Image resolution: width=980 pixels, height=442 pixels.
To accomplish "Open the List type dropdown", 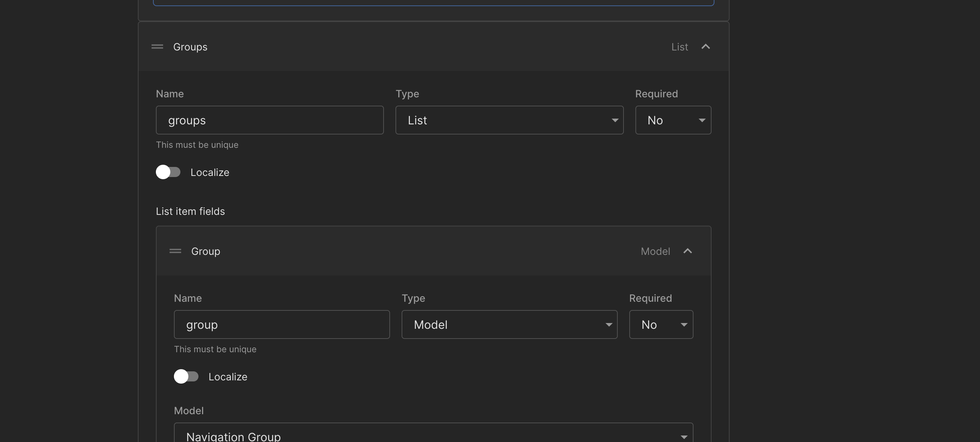I will [x=509, y=120].
